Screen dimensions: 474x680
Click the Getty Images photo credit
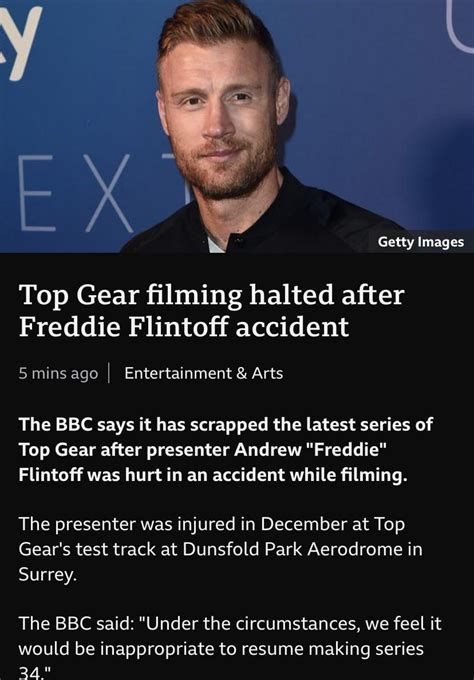[x=421, y=242]
